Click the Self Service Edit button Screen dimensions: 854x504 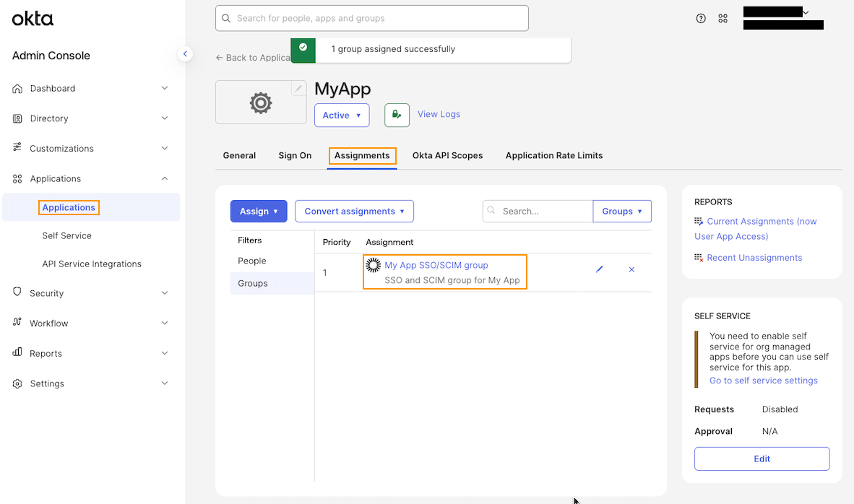tap(762, 459)
